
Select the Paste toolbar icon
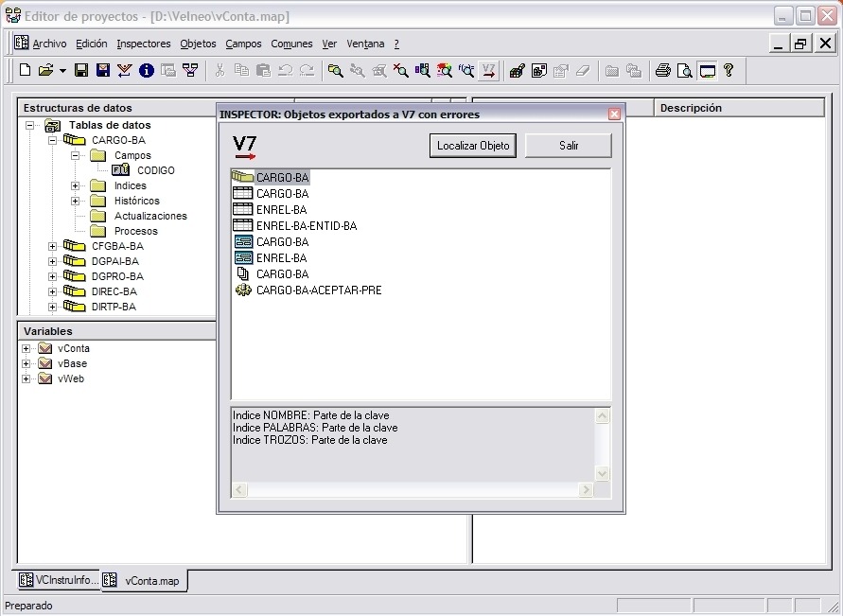click(264, 70)
